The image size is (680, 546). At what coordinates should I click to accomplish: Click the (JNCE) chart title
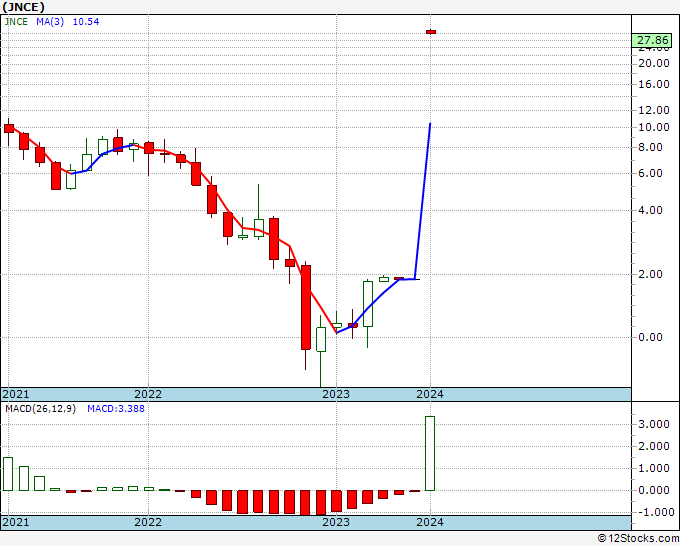tap(23, 7)
